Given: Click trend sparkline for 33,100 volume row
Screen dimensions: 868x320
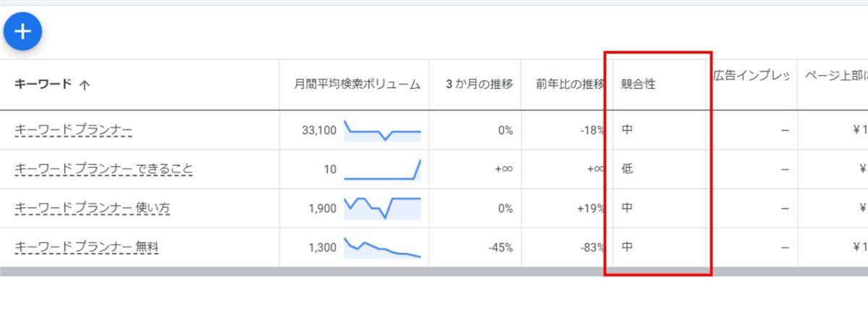Looking at the screenshot, I should pos(382,130).
